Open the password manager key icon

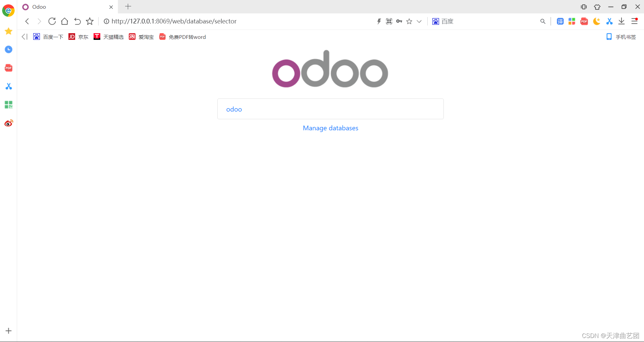[399, 21]
